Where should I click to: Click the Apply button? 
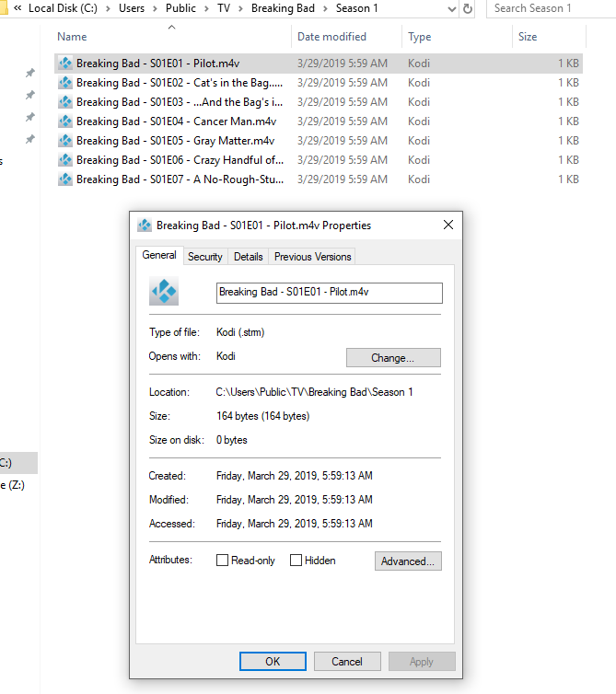pos(422,661)
